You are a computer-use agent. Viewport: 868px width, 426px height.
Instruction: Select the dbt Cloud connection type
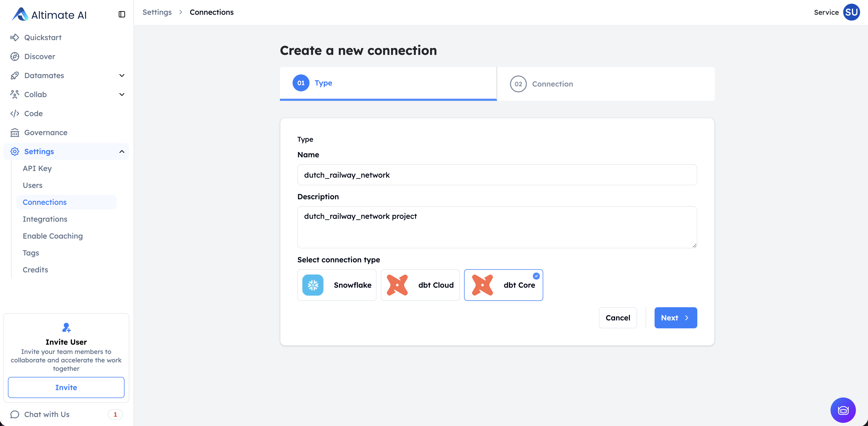[420, 285]
